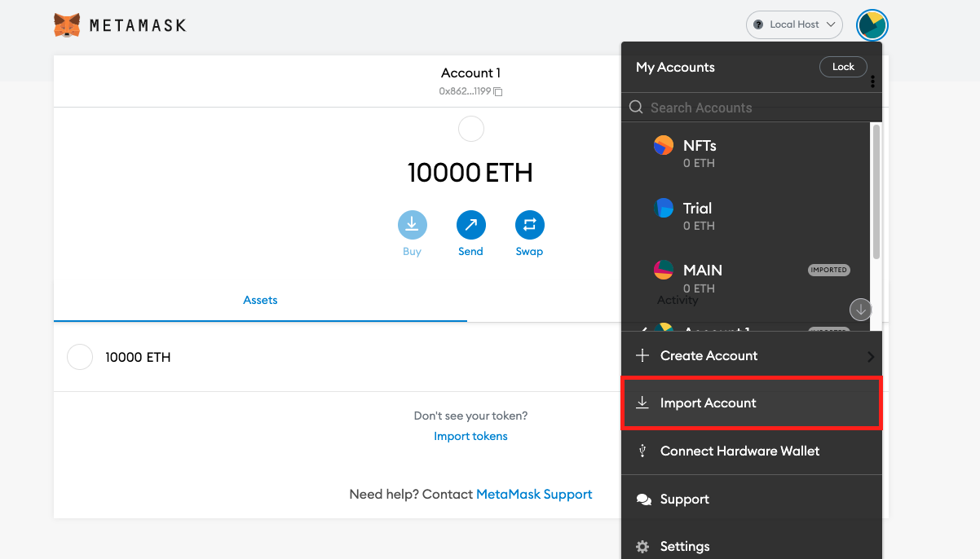Choose Create Account menu item
Viewport: 980px width, 559px height.
tap(752, 356)
